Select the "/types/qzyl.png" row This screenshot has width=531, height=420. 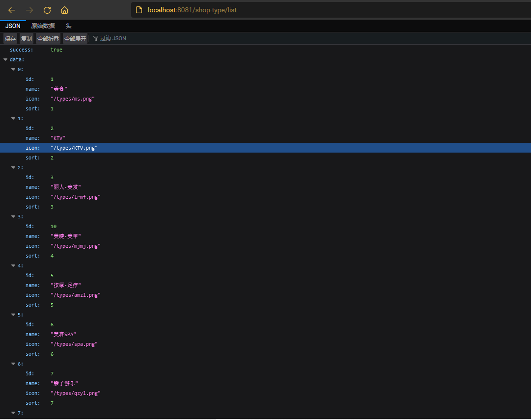(x=265, y=393)
